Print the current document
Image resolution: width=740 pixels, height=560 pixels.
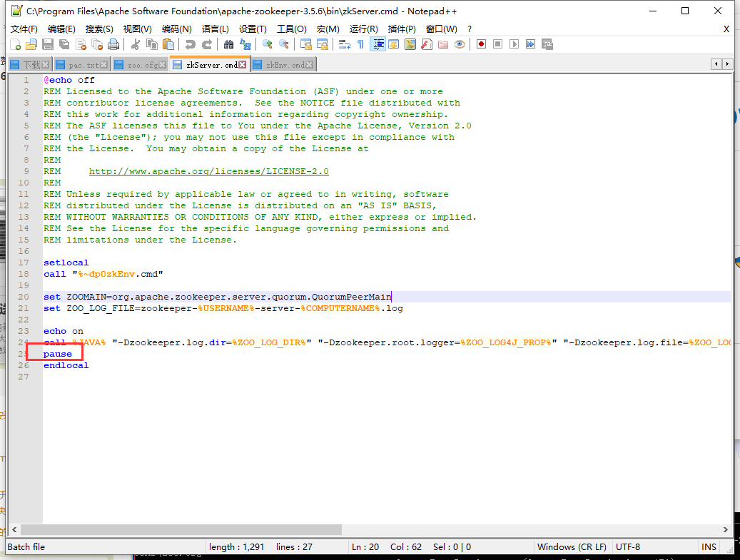click(114, 44)
